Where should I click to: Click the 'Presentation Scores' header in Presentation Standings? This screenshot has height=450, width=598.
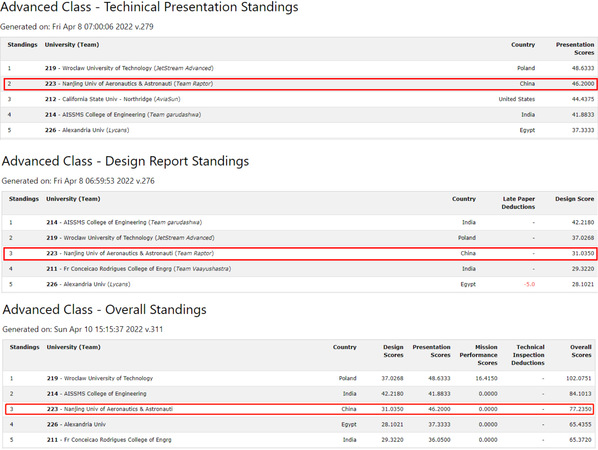[x=575, y=48]
